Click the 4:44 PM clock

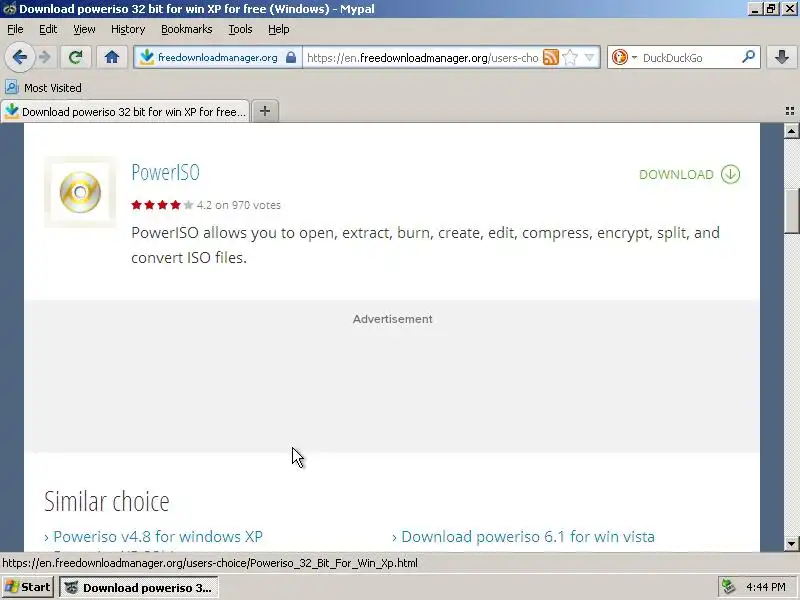(765, 587)
